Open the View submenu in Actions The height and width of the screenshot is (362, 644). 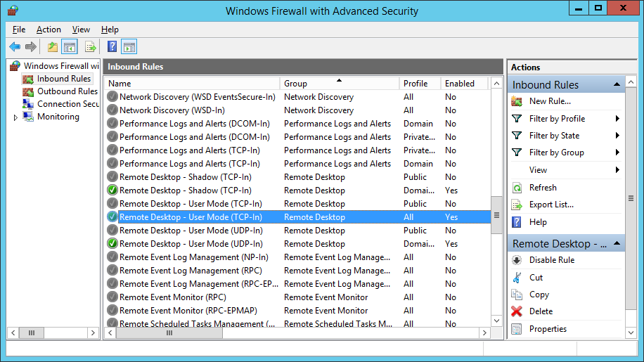(x=617, y=170)
